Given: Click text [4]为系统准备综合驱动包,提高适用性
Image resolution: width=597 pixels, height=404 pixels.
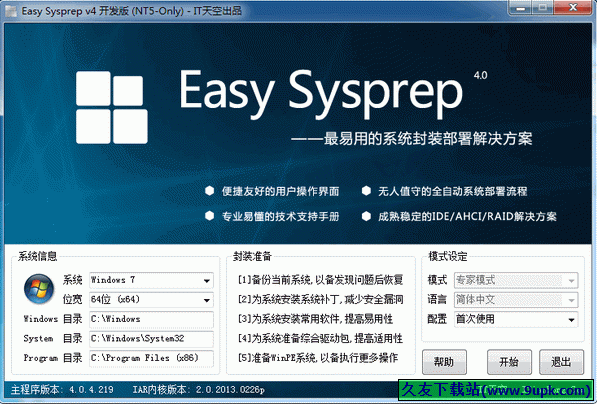Looking at the screenshot, I should (320, 338).
